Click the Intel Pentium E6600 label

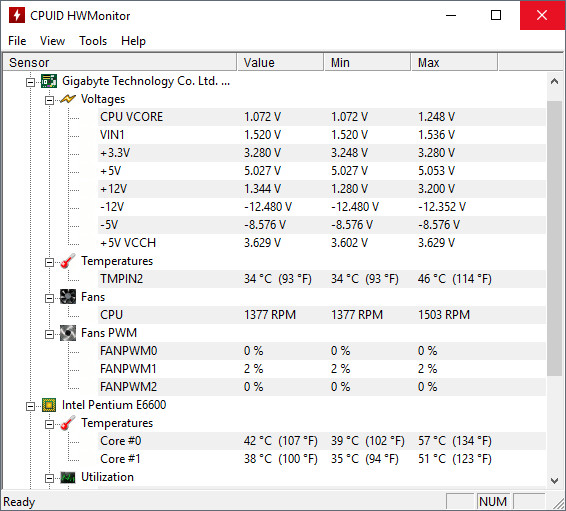click(114, 405)
